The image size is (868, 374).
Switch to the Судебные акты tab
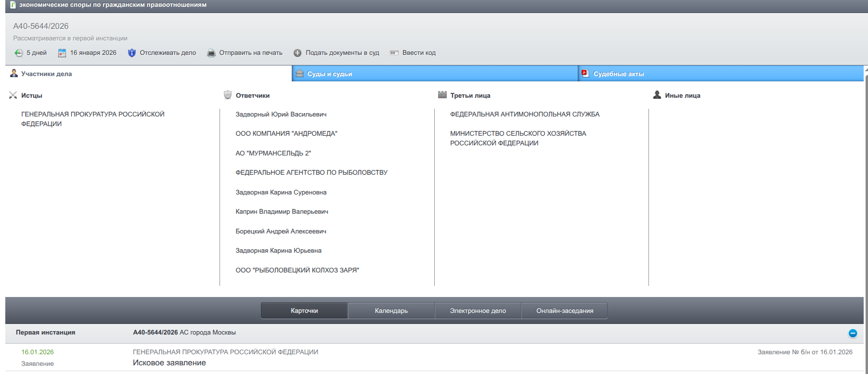point(618,74)
